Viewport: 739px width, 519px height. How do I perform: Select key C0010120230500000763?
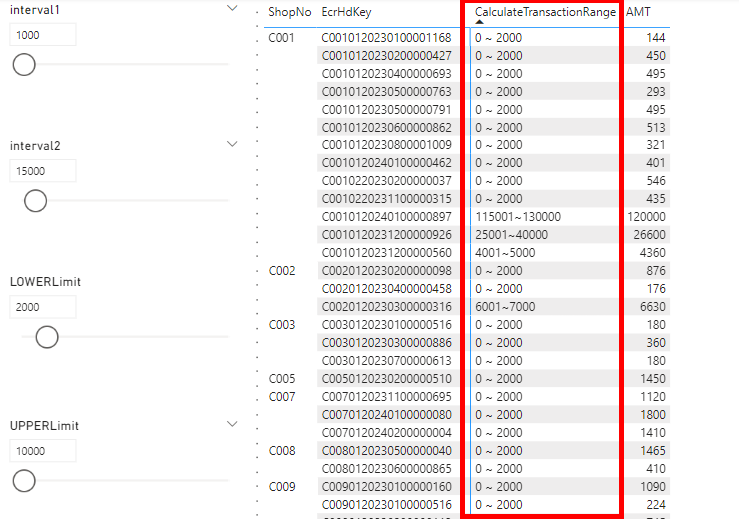pyautogui.click(x=386, y=91)
